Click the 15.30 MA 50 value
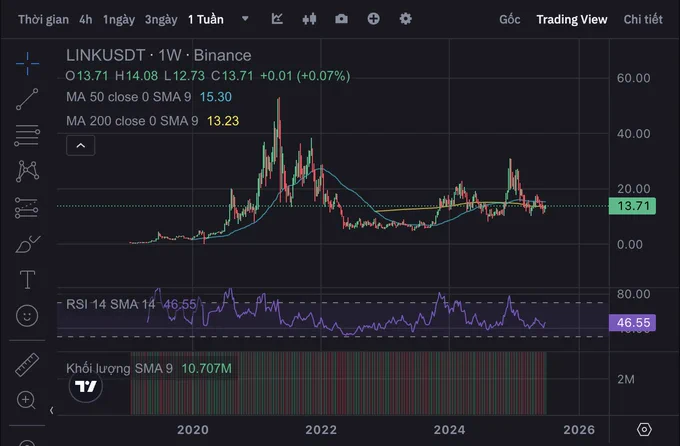 tap(216, 97)
